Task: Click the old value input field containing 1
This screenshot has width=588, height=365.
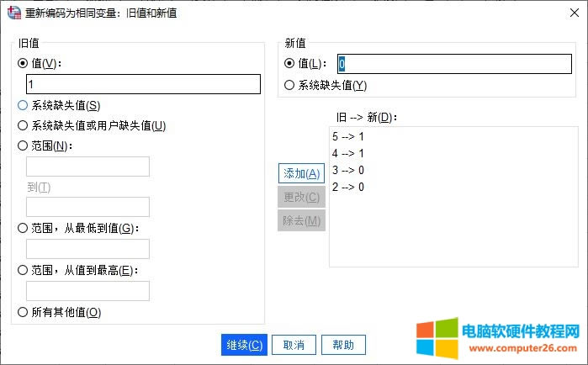Action: coord(143,84)
